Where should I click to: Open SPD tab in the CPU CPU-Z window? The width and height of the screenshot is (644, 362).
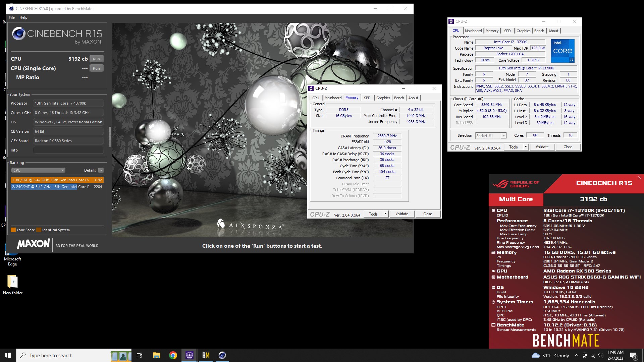[507, 31]
